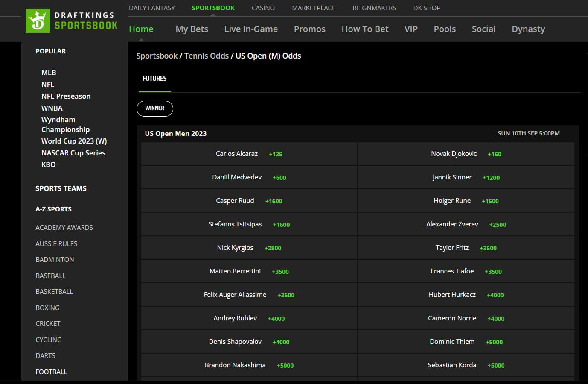Open Football in A-Z Sports

pos(51,372)
